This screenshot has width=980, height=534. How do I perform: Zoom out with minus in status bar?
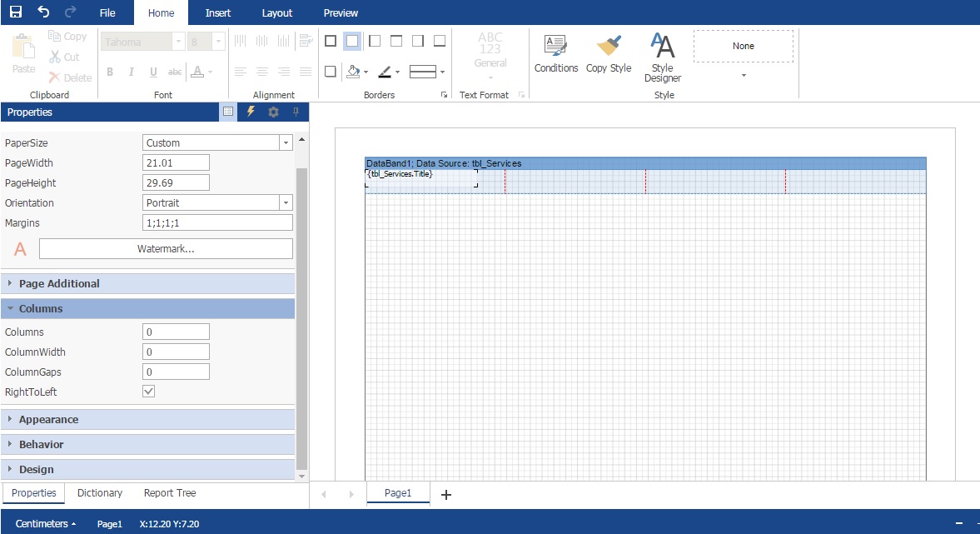pyautogui.click(x=958, y=523)
